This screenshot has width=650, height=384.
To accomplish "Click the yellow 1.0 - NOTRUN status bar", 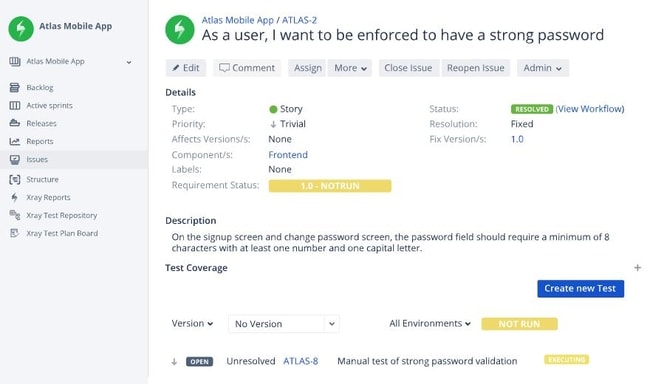I will pyautogui.click(x=330, y=186).
